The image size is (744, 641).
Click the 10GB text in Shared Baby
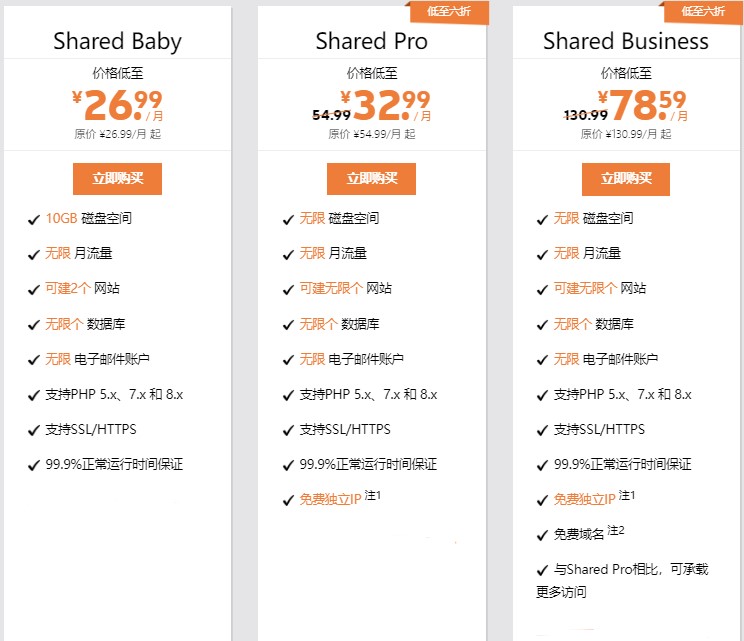(x=60, y=219)
